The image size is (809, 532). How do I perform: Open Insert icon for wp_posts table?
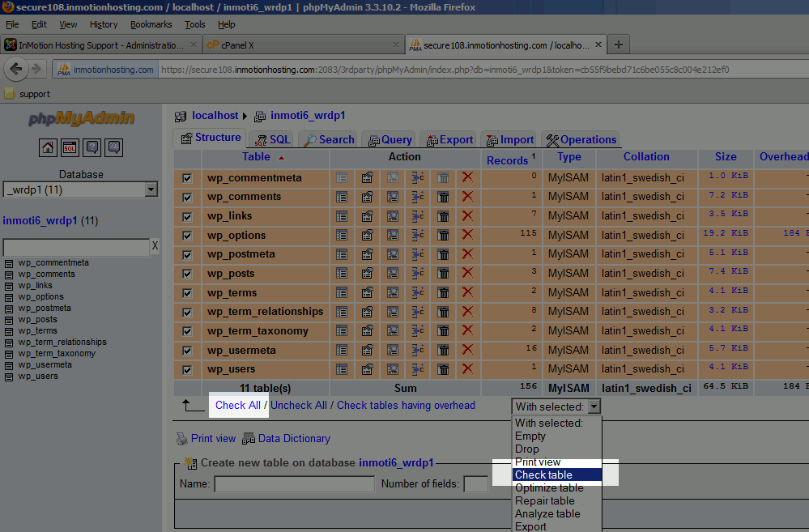click(418, 273)
